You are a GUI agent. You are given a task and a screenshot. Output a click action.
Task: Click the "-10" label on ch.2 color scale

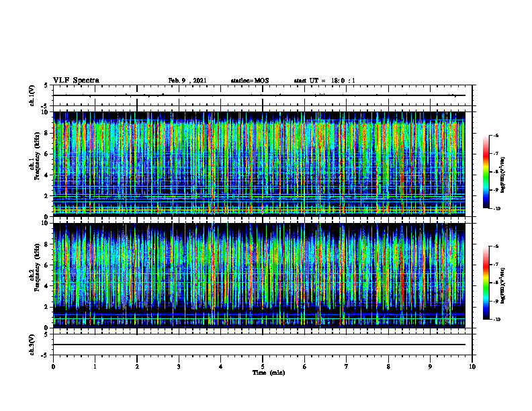[497, 320]
